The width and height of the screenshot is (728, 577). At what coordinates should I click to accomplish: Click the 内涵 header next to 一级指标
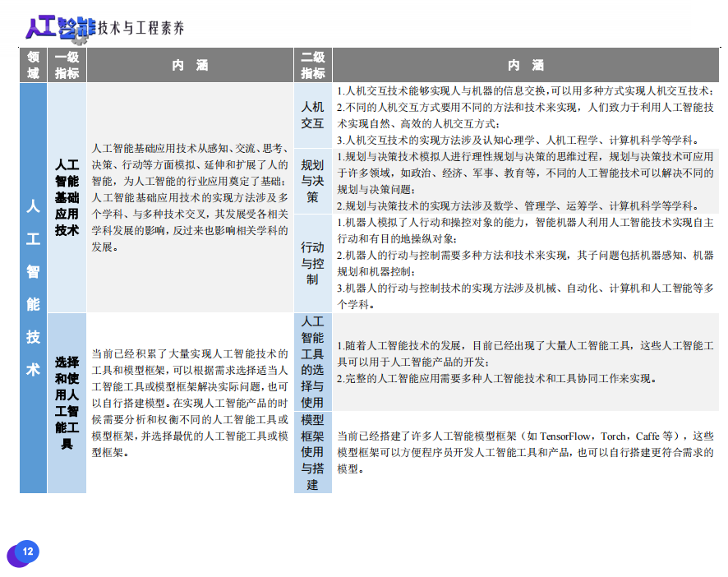[190, 65]
